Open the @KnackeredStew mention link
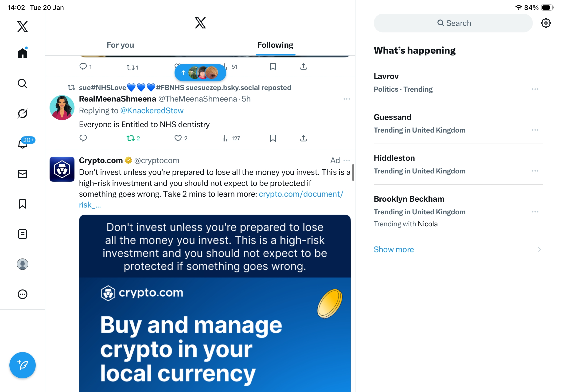 152,110
